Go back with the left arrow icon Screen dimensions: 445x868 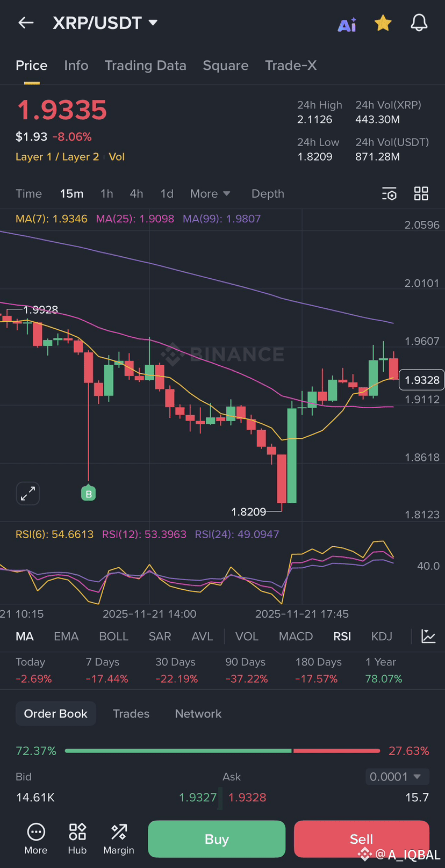(x=26, y=23)
